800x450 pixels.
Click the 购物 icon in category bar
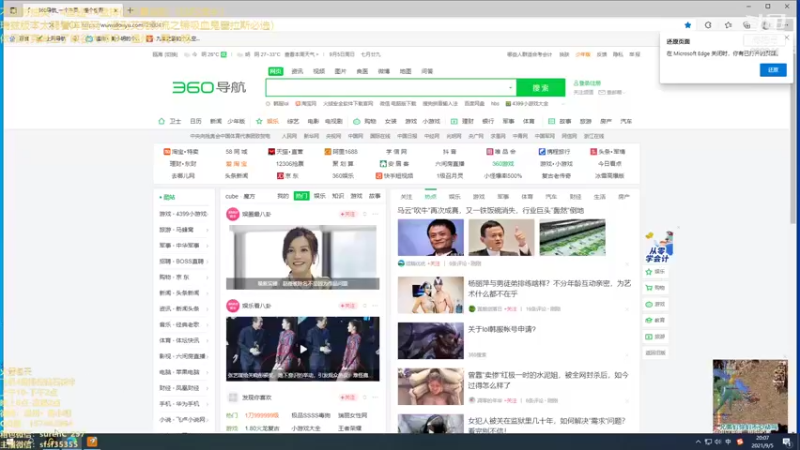(357, 121)
